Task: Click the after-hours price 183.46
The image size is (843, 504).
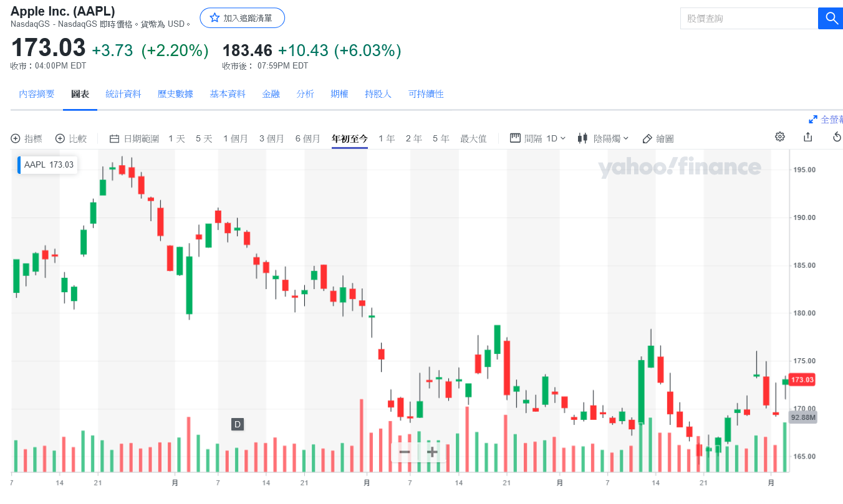Action: (x=248, y=50)
